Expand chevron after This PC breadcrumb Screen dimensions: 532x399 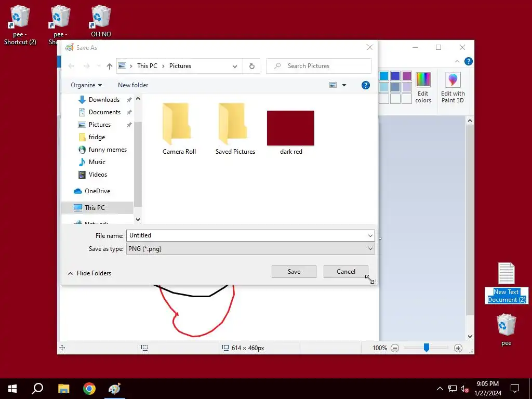[x=163, y=66]
